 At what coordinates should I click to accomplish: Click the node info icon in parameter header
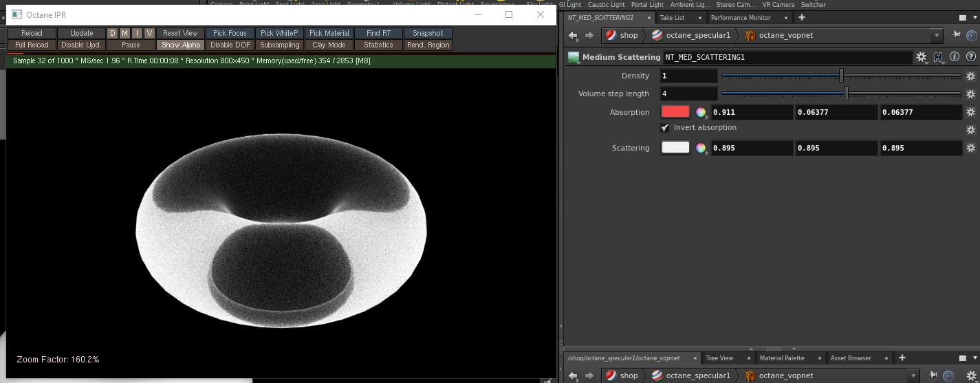tap(955, 58)
